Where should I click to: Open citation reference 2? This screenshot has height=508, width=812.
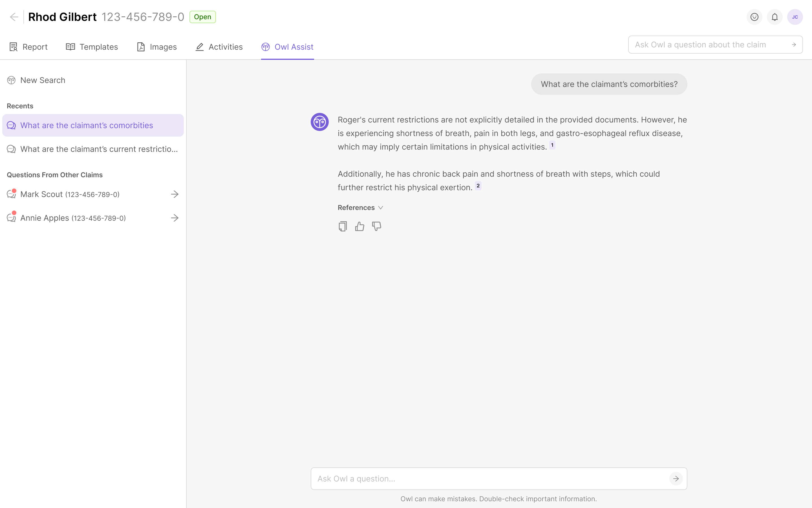tap(478, 186)
